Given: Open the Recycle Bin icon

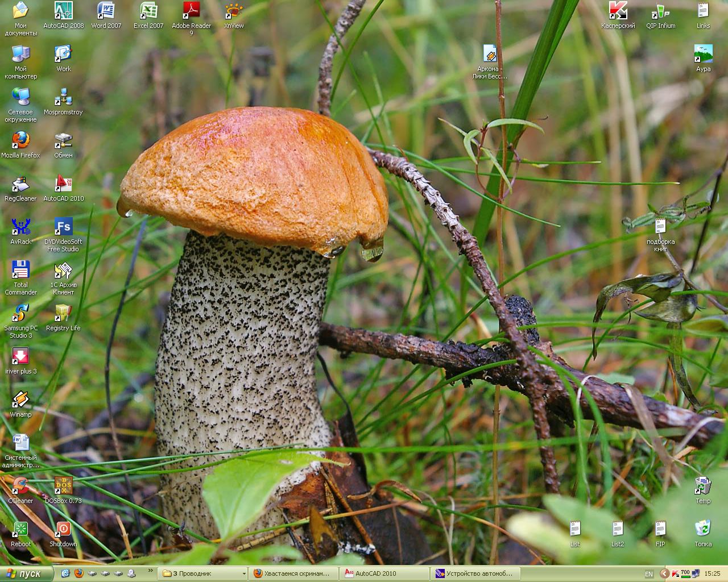Looking at the screenshot, I should click(x=703, y=529).
